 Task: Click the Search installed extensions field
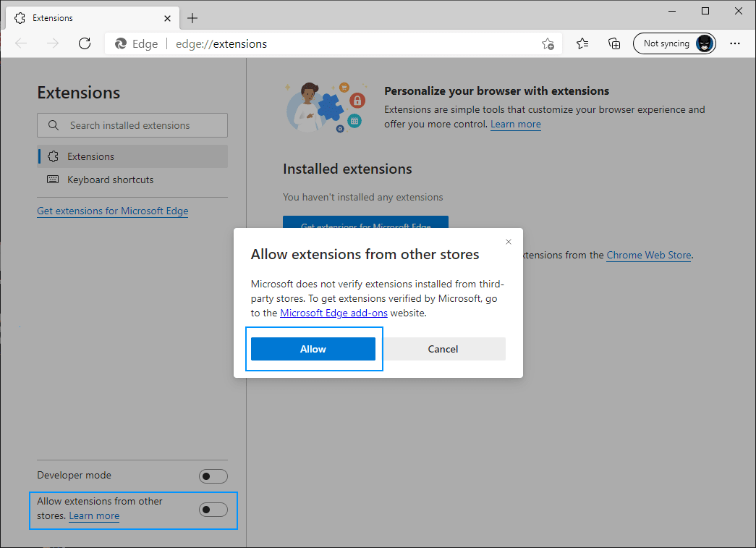coord(132,125)
